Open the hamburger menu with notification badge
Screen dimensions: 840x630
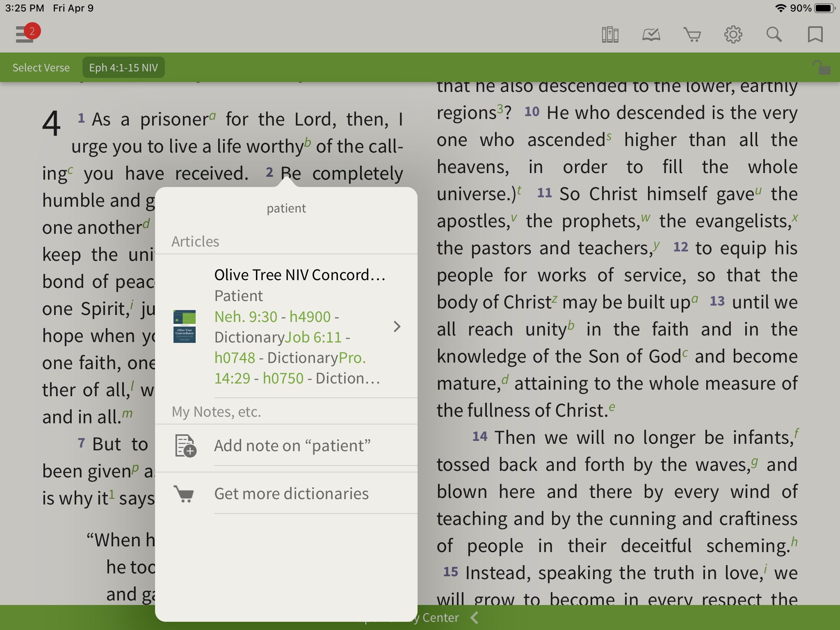click(25, 34)
